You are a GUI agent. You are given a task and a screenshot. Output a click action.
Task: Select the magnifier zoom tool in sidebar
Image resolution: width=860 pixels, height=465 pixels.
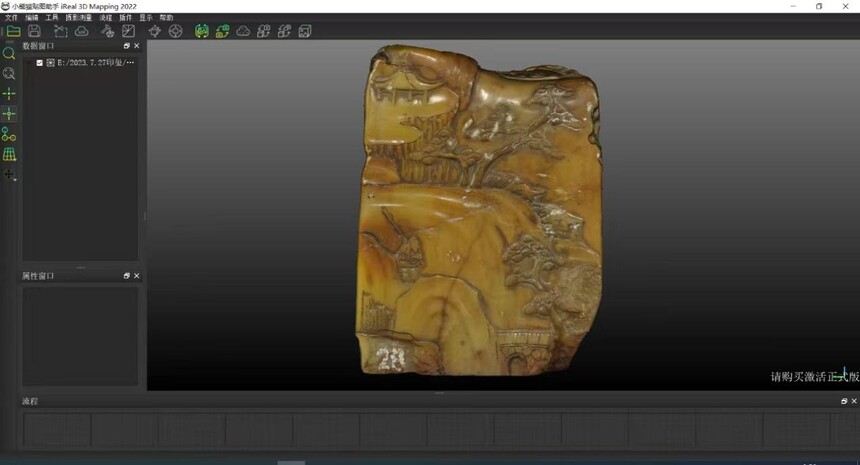[9, 53]
